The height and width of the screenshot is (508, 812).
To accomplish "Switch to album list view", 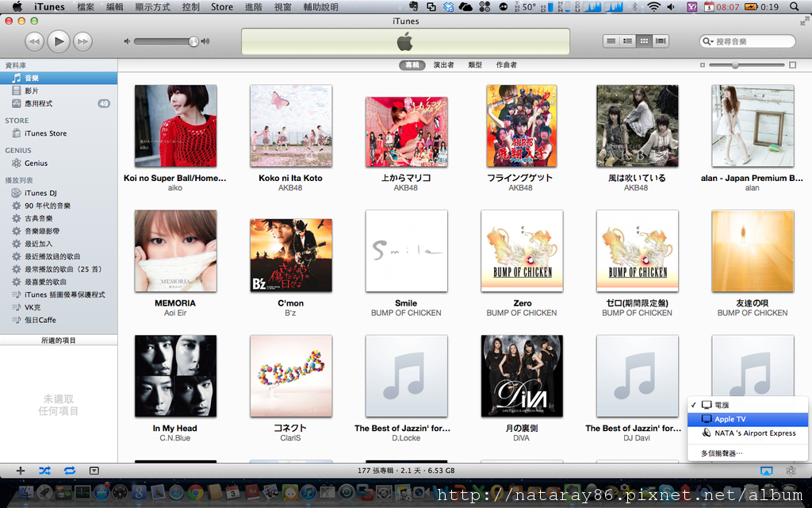I will click(628, 41).
